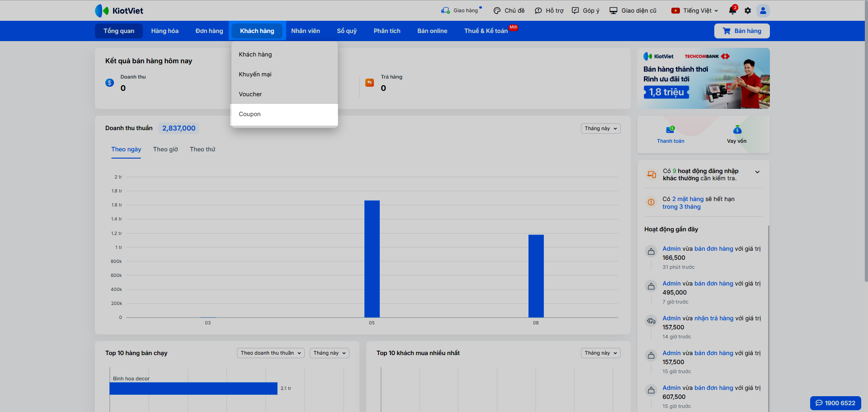Screen dimensions: 868x412
Task: Open the 9 unusual login activities link
Action: point(701,175)
